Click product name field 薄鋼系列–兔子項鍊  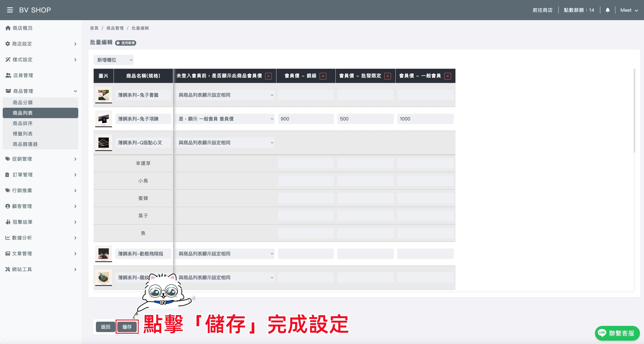[x=143, y=119]
